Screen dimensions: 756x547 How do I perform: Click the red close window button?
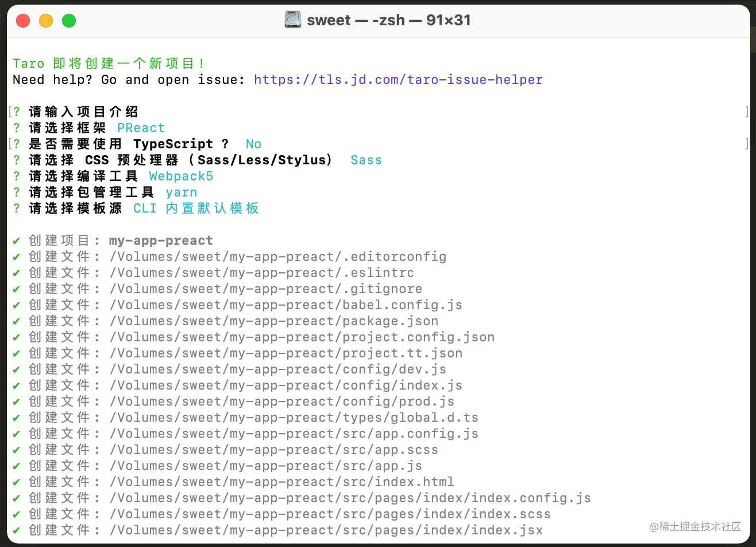23,21
